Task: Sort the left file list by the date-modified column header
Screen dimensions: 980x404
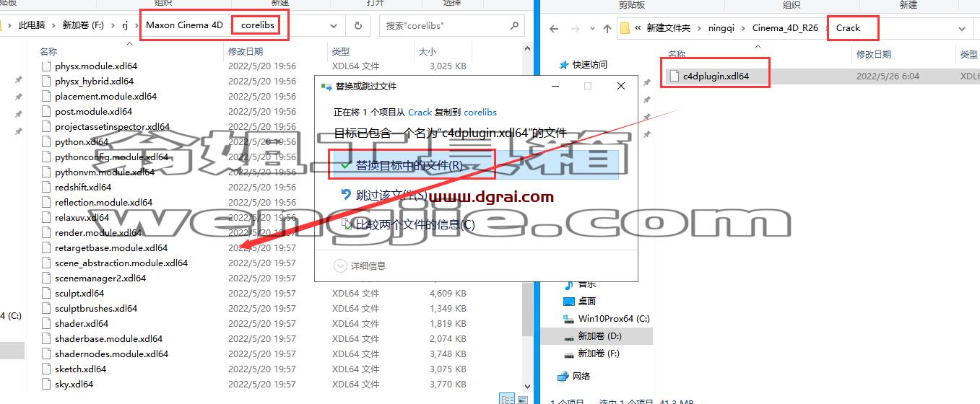Action: pyautogui.click(x=246, y=52)
